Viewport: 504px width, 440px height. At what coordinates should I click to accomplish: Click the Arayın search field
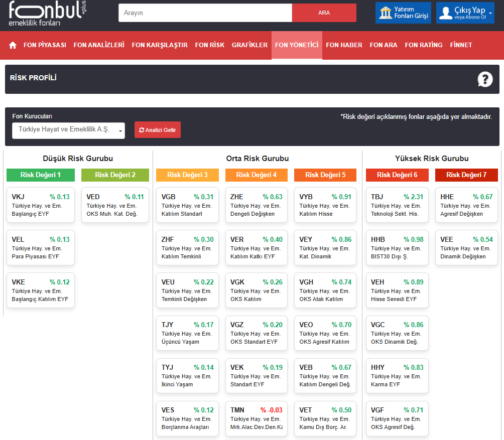205,13
